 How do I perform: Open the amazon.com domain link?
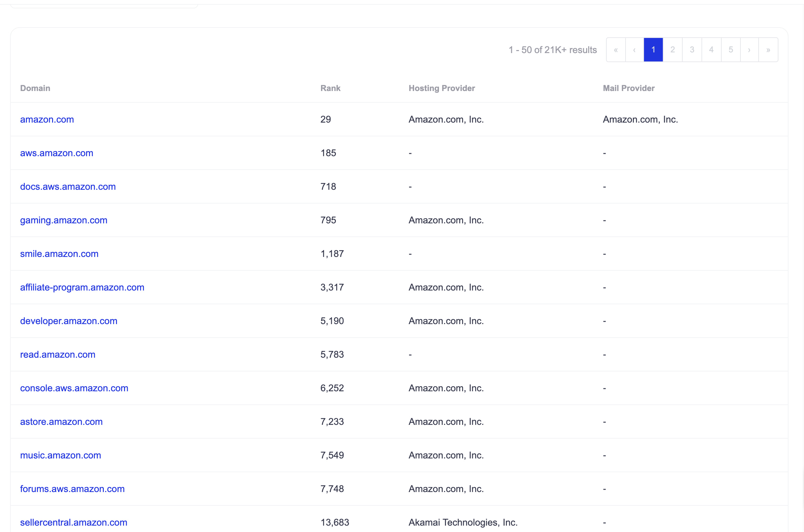tap(47, 120)
